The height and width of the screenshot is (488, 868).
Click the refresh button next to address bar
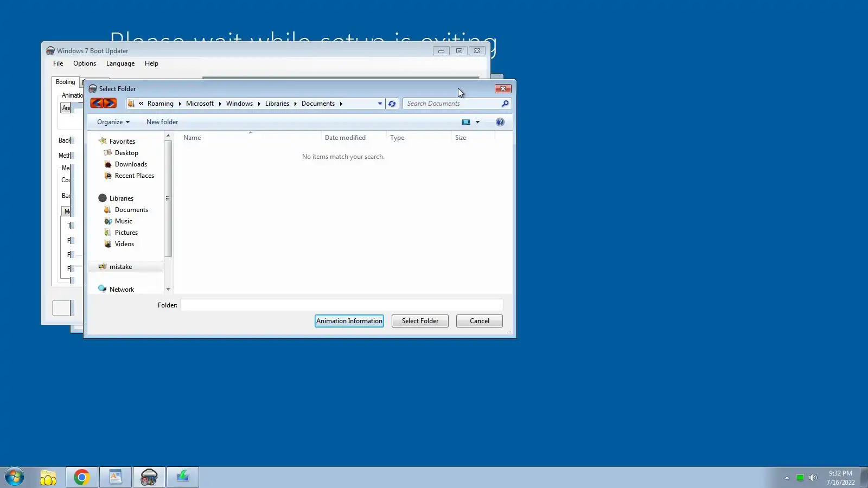point(392,104)
